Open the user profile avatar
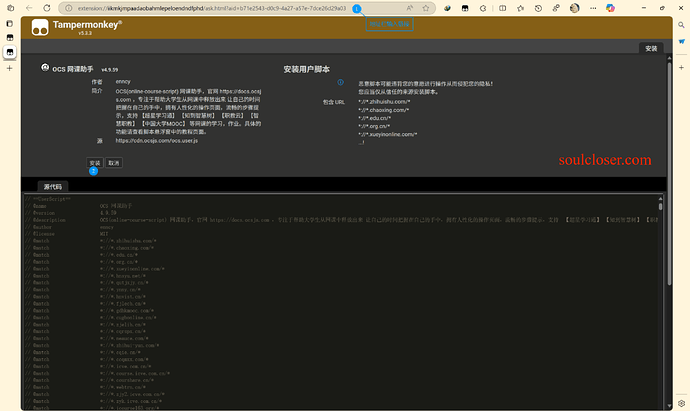 point(574,8)
